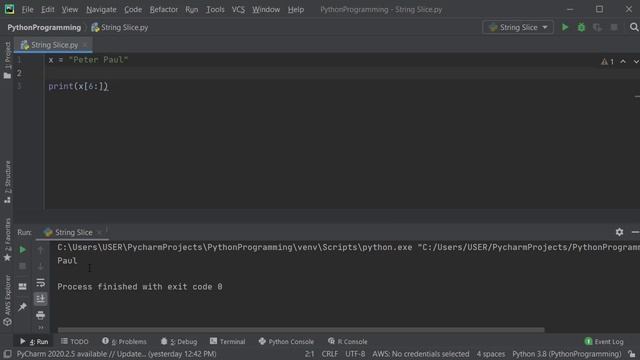Click the 2:1 line column indicator
Image resolution: width=640 pixels, height=360 pixels.
tap(309, 354)
